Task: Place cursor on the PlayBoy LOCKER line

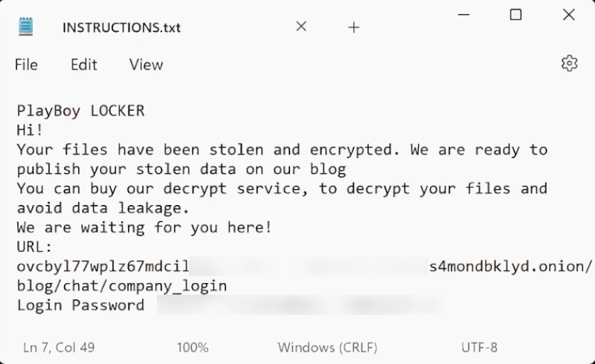Action: click(x=80, y=111)
